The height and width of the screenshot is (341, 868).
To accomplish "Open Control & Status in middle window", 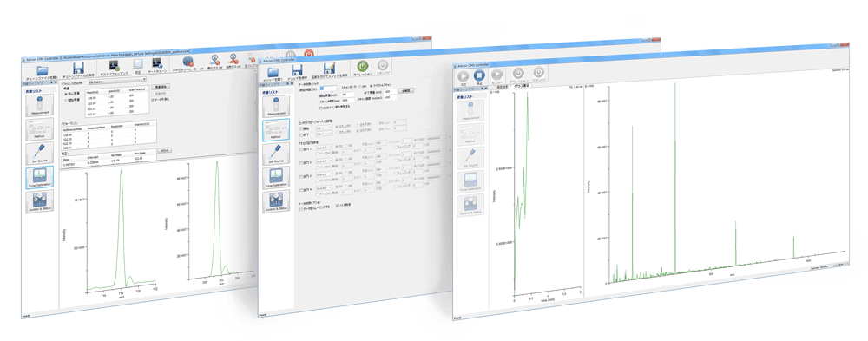I will tap(276, 201).
